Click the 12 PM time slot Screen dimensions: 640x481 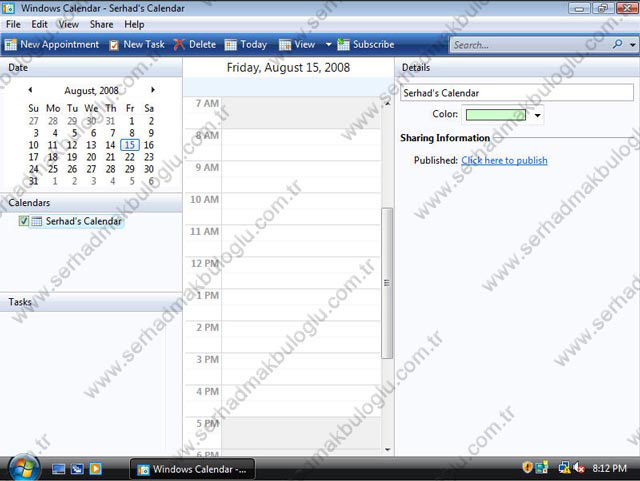point(301,272)
